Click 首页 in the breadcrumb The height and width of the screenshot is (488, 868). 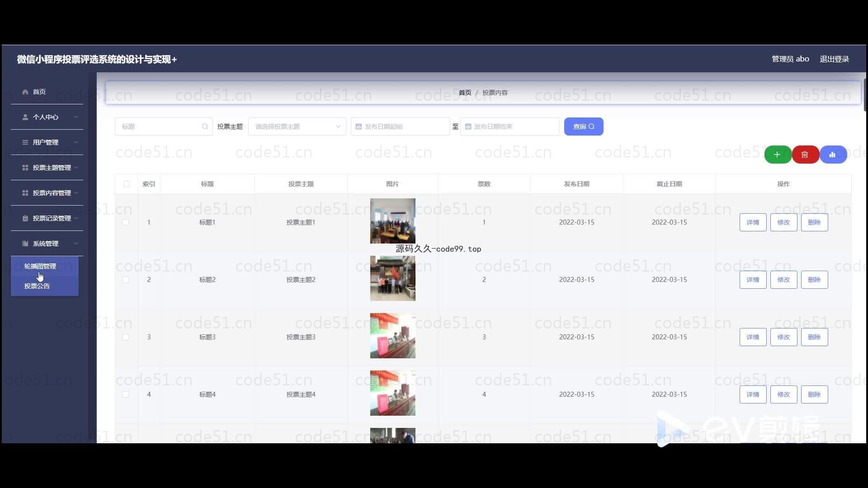pyautogui.click(x=465, y=93)
